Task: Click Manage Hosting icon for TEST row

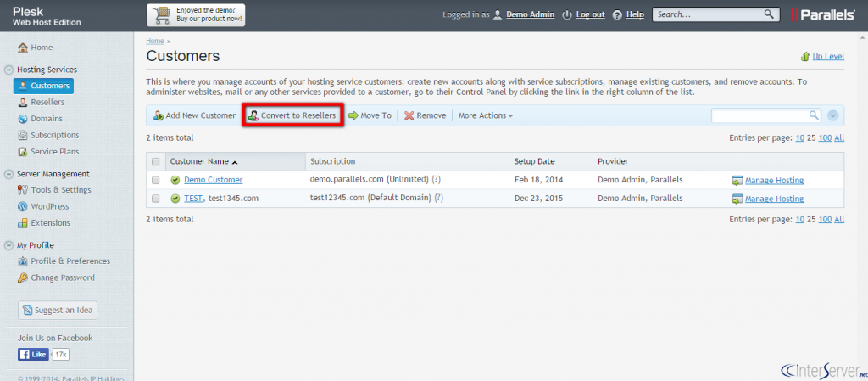Action: (737, 199)
